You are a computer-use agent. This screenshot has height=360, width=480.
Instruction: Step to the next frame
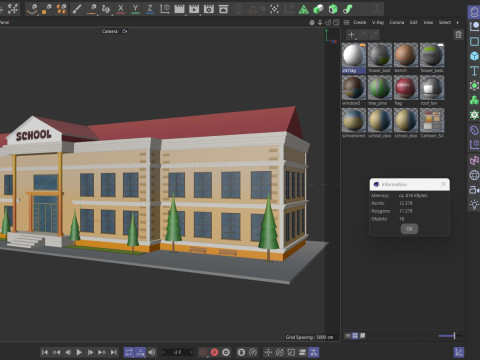tap(90, 352)
